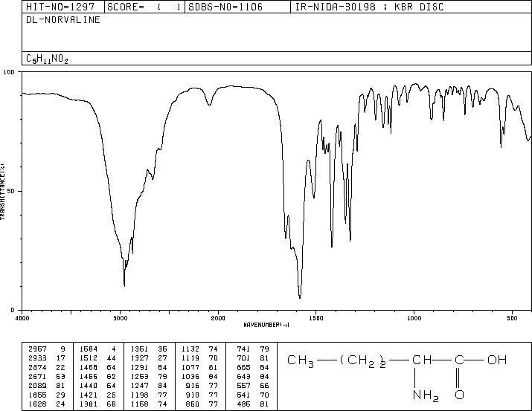Click the 1628 peak table entry

(x=38, y=404)
